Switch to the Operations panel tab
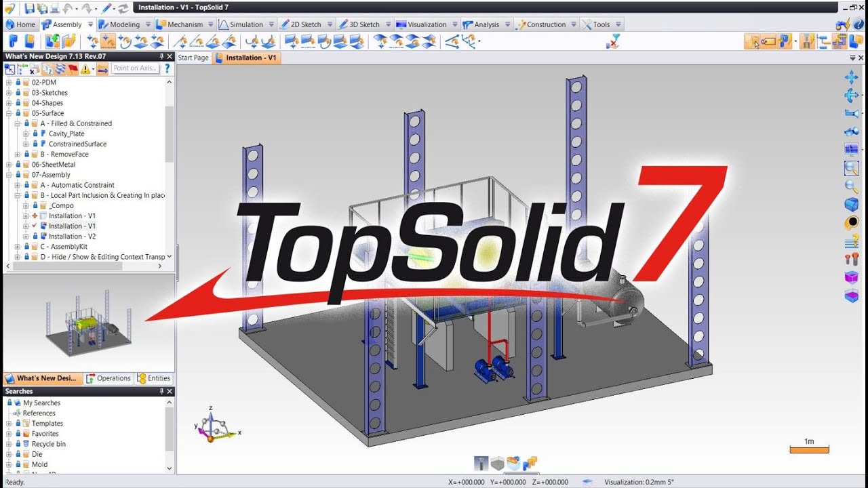Viewport: 868px width, 488px height. (x=108, y=378)
